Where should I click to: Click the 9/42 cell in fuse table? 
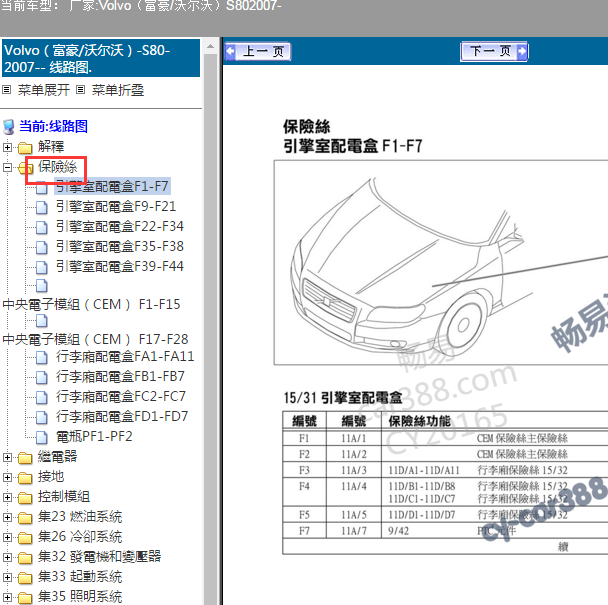click(x=399, y=531)
